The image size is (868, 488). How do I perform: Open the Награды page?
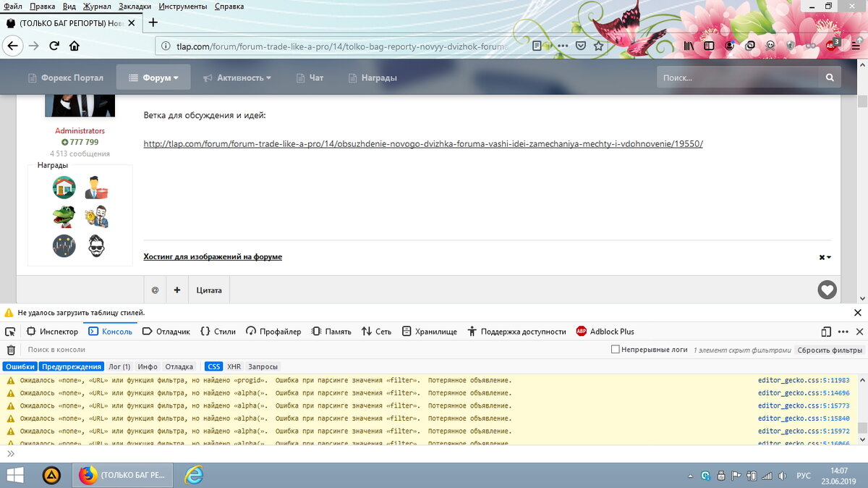(373, 77)
